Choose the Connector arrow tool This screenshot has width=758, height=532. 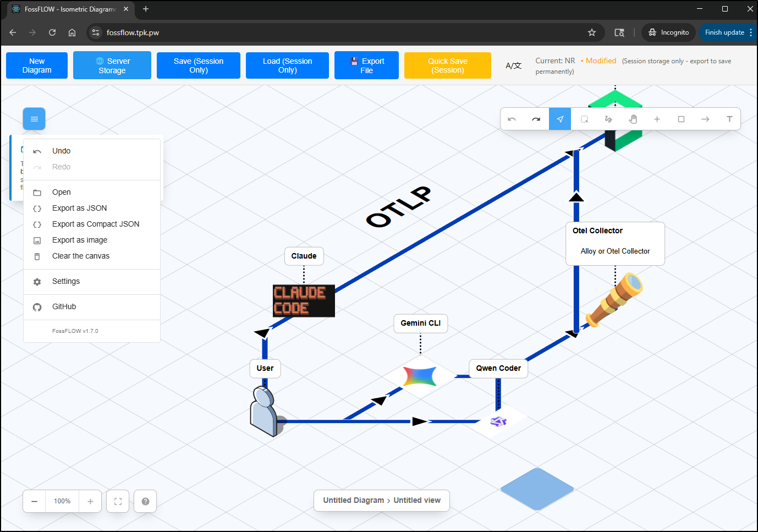coord(705,119)
